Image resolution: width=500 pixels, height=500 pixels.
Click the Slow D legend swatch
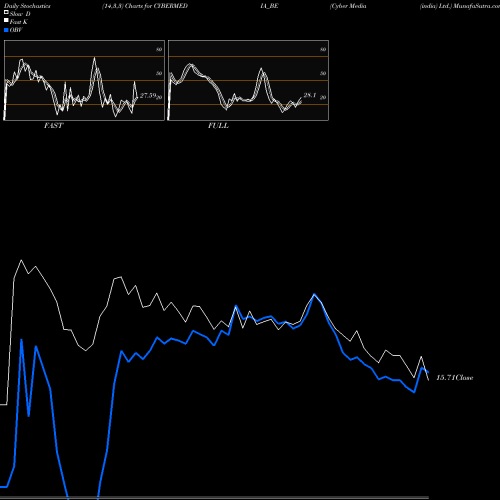coord(6,12)
